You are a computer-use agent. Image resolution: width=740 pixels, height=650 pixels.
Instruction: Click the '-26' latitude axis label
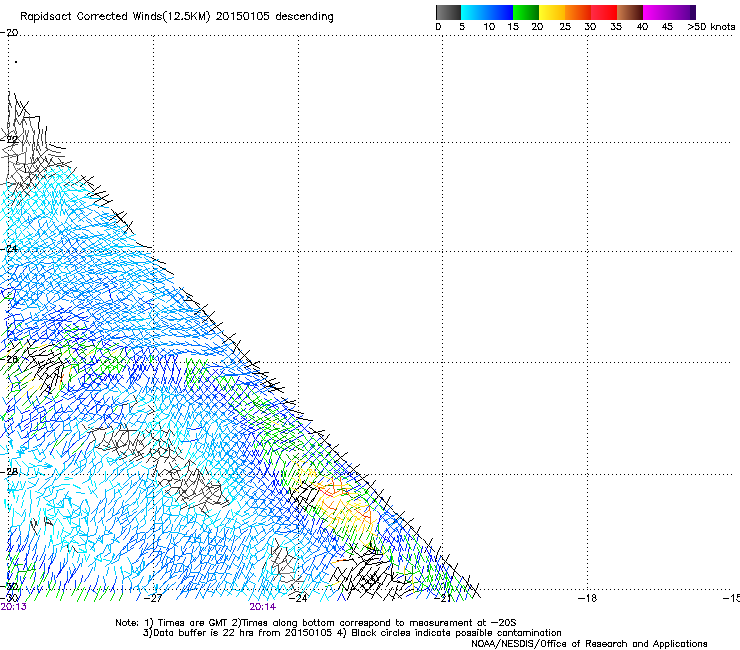pyautogui.click(x=9, y=359)
